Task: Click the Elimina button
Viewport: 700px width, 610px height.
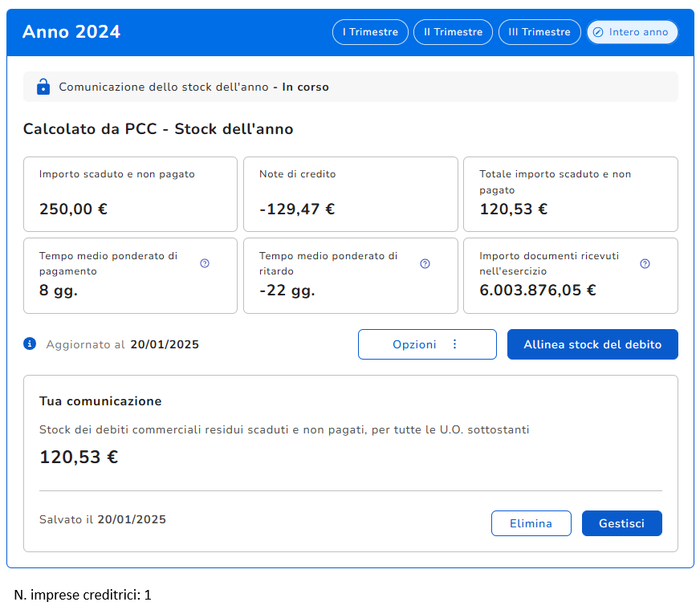Action: click(x=531, y=523)
